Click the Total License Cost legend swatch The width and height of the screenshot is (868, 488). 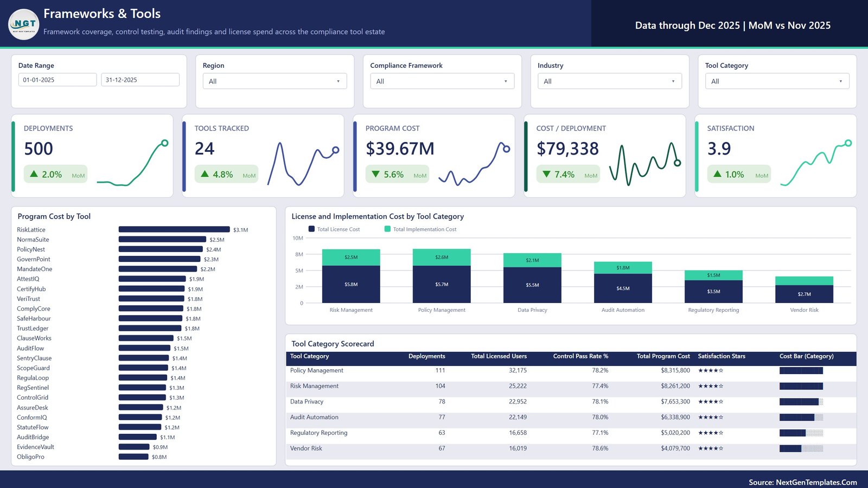[x=311, y=229]
